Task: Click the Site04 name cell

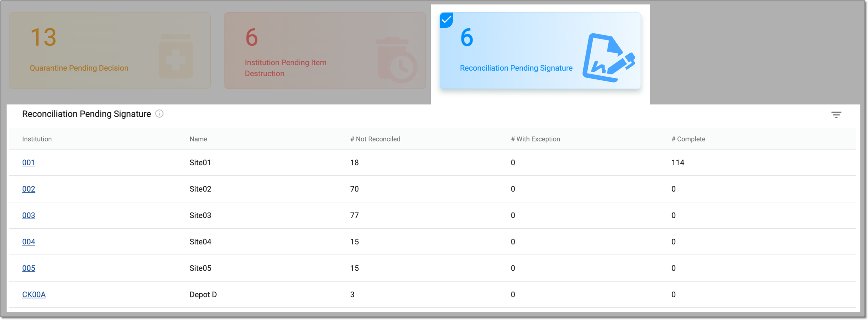Action: 200,242
